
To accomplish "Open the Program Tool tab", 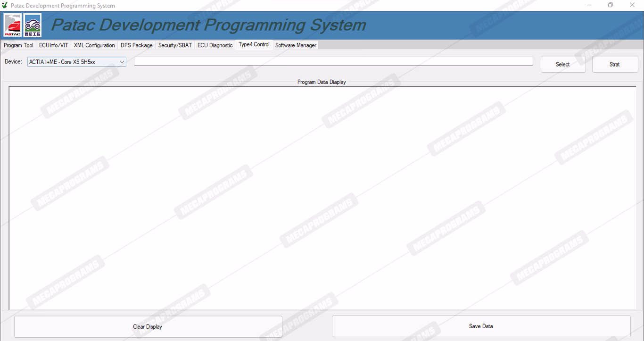I will tap(18, 45).
